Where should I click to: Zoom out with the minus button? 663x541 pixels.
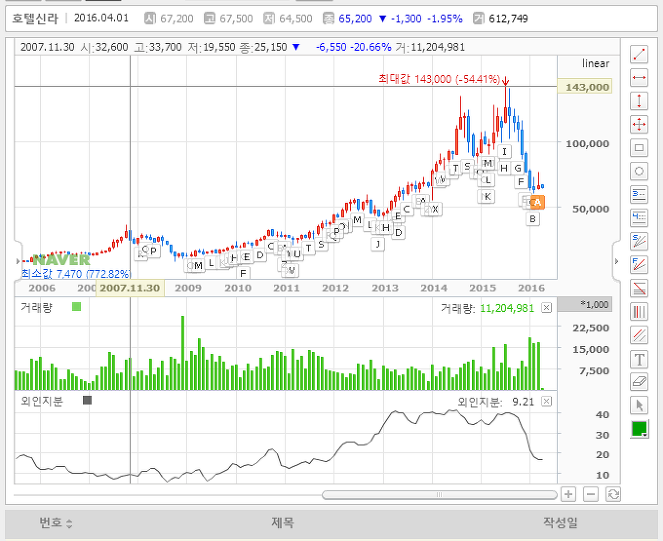point(591,494)
